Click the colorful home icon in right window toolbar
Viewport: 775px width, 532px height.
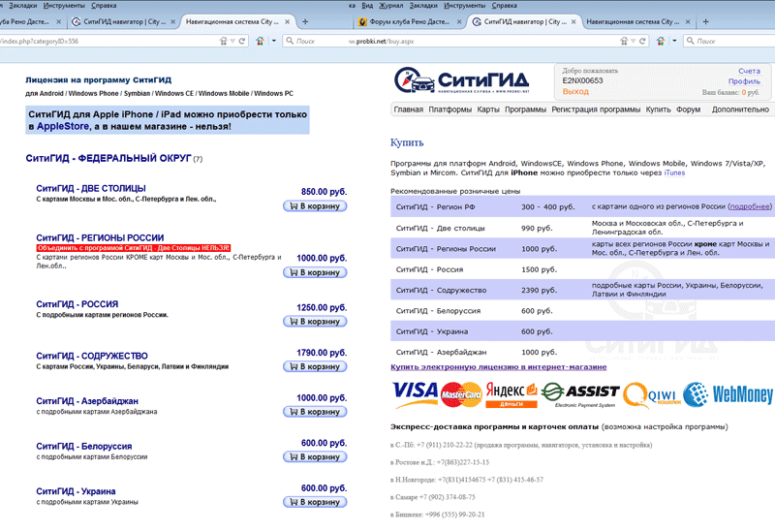pyautogui.click(x=661, y=41)
